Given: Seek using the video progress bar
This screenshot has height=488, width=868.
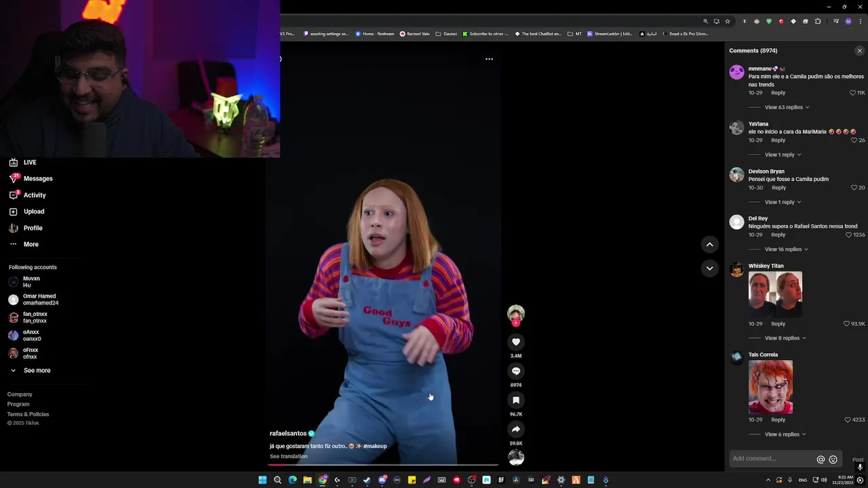Looking at the screenshot, I should tap(383, 465).
